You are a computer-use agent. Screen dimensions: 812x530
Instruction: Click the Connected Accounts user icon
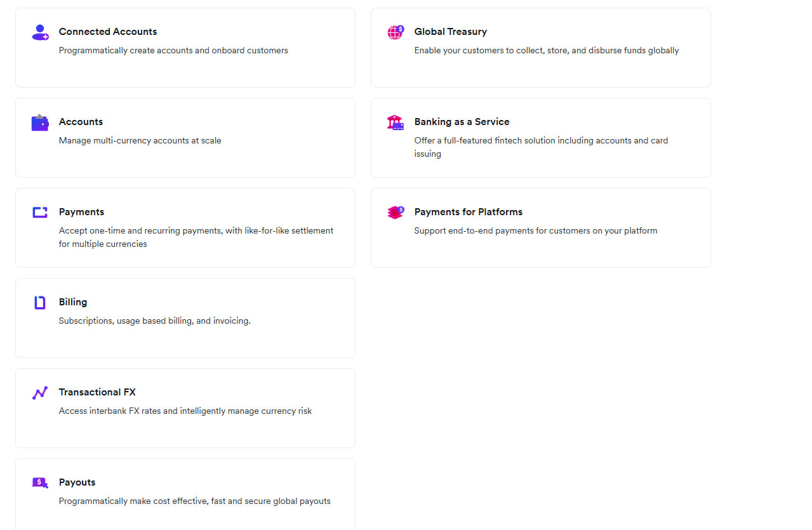[x=40, y=32]
